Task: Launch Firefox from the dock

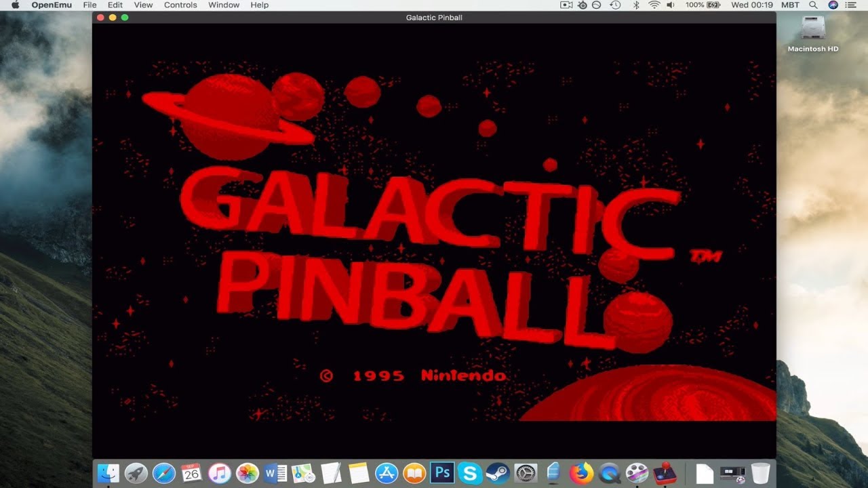Action: [581, 473]
